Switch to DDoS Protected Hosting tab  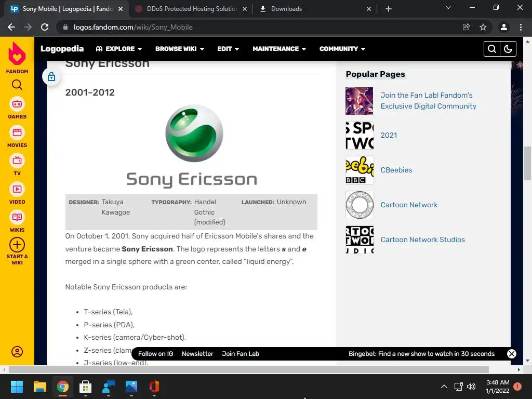click(191, 9)
